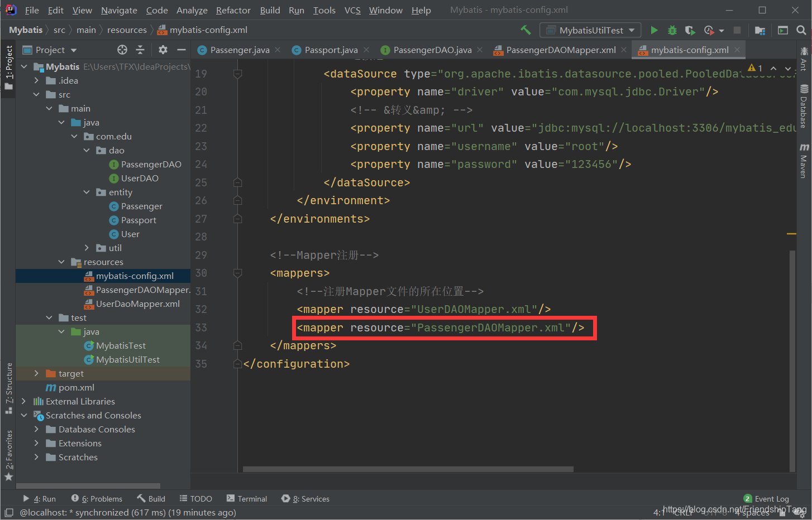Collapse all in Project panel icon
The image size is (812, 520).
[140, 50]
